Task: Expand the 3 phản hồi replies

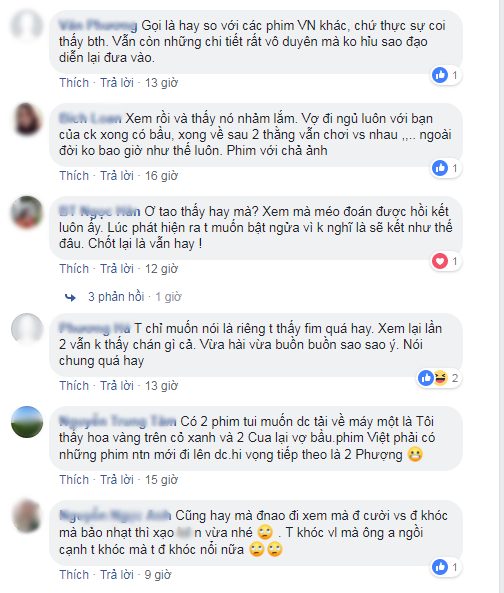Action: tap(116, 297)
